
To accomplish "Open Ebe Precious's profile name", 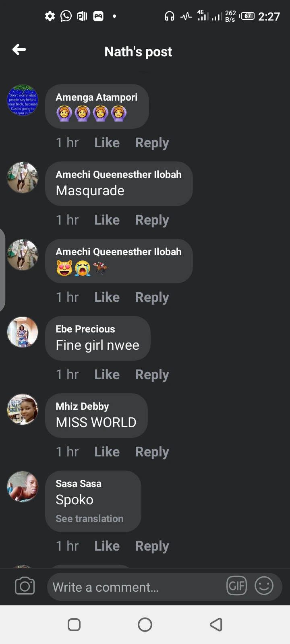I will 85,329.
